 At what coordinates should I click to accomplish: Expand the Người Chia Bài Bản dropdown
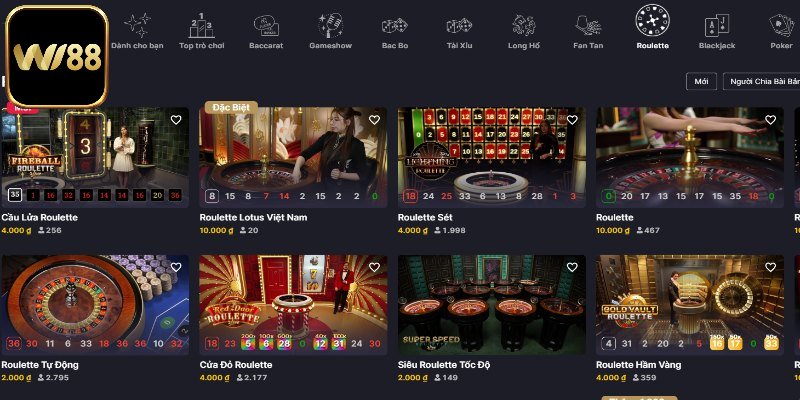pos(762,82)
